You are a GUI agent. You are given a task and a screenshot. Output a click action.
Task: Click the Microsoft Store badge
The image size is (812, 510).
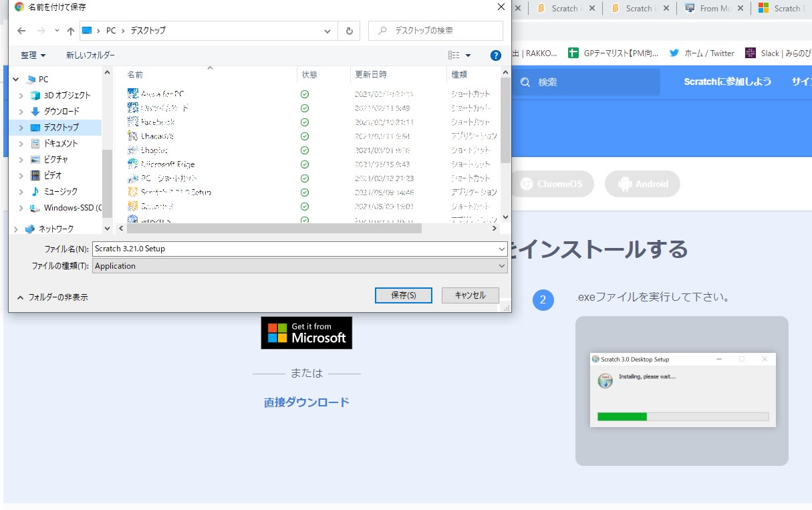click(x=306, y=333)
